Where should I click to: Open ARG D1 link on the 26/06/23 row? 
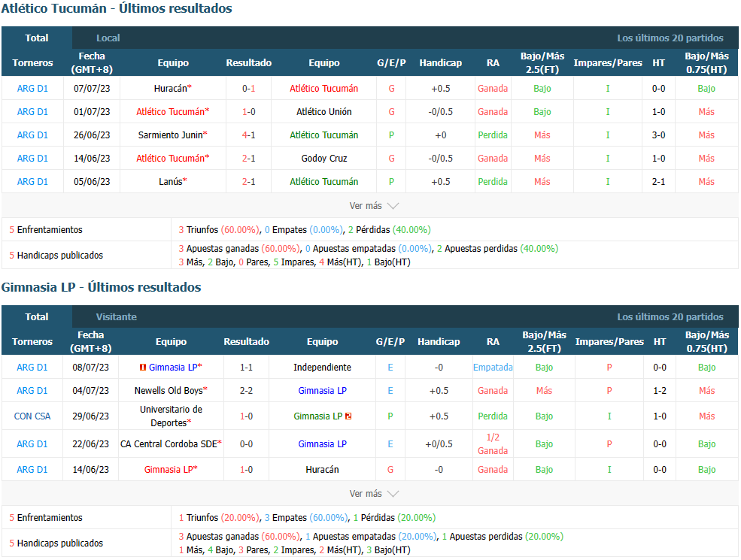[32, 135]
